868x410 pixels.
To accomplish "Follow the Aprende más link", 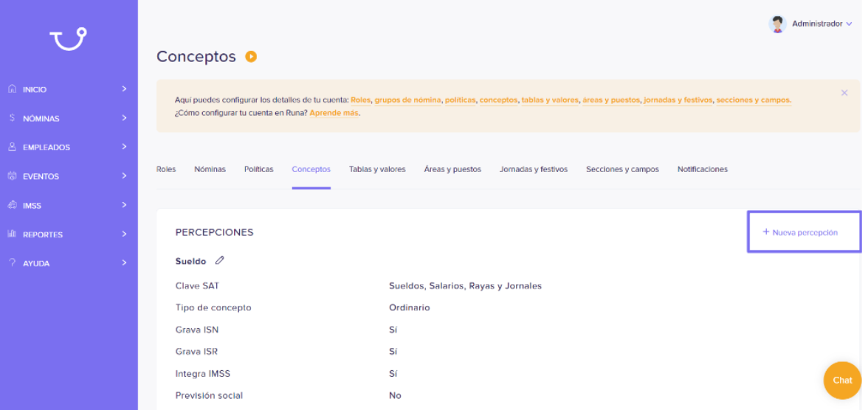I will point(334,113).
